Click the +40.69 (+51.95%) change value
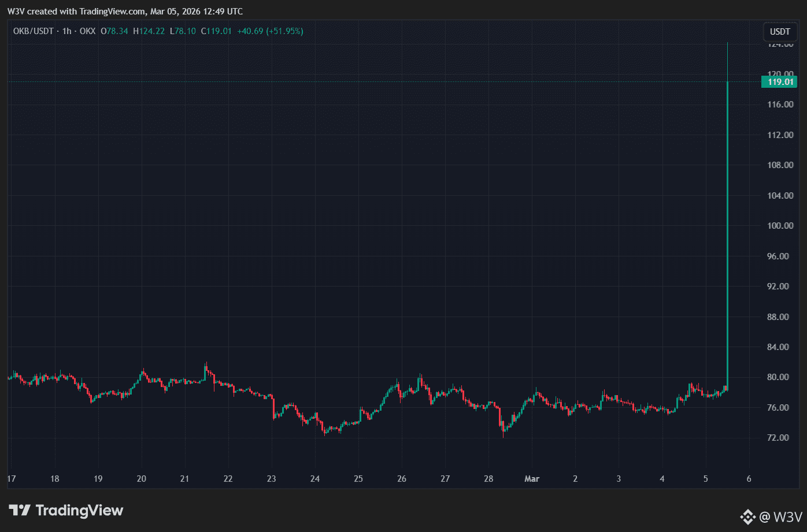This screenshot has height=532, width=807. click(270, 31)
